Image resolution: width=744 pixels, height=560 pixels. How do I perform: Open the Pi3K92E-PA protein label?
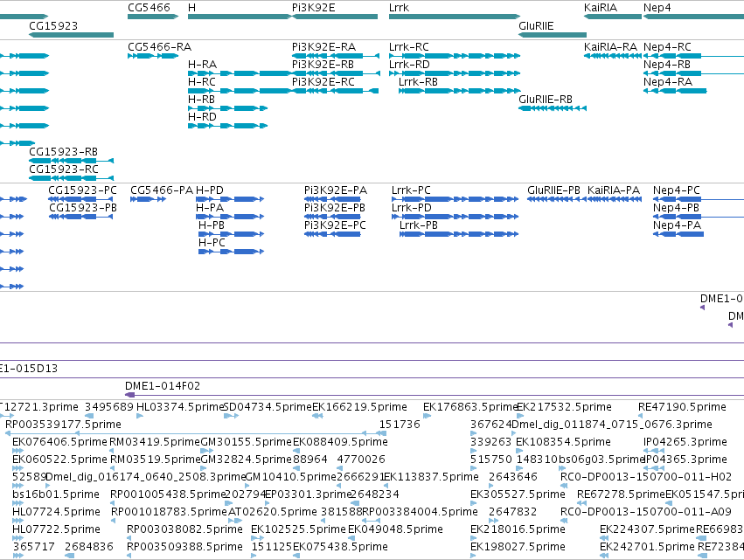336,190
